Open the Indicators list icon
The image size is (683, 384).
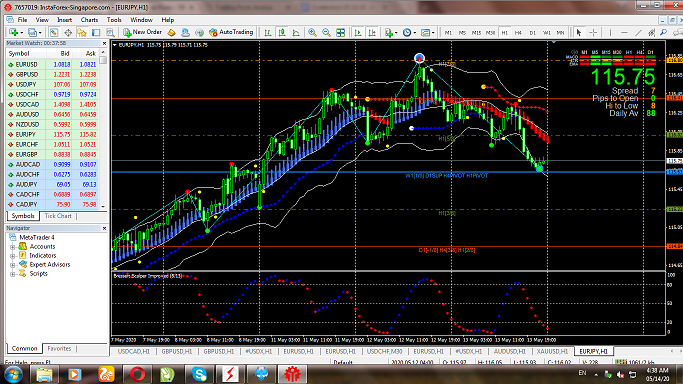(389, 33)
